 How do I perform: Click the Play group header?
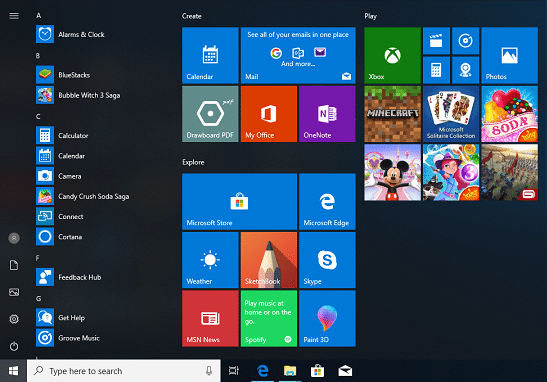click(x=370, y=16)
